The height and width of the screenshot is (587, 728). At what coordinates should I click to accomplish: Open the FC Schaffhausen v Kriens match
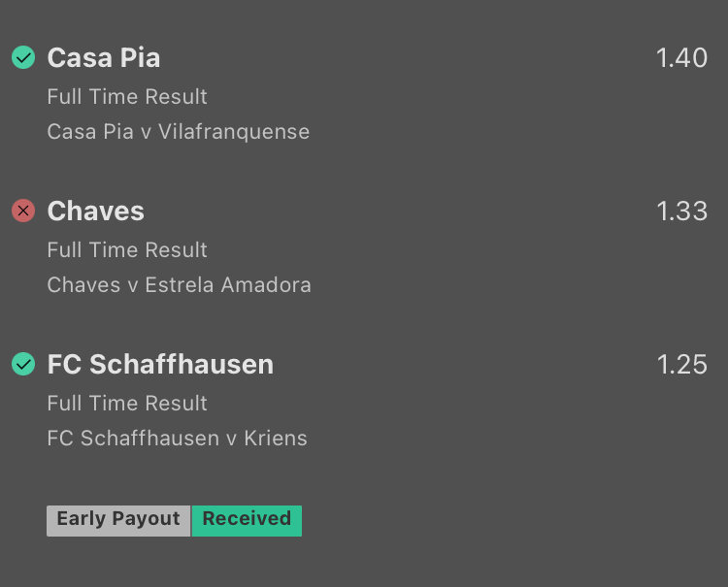(177, 439)
